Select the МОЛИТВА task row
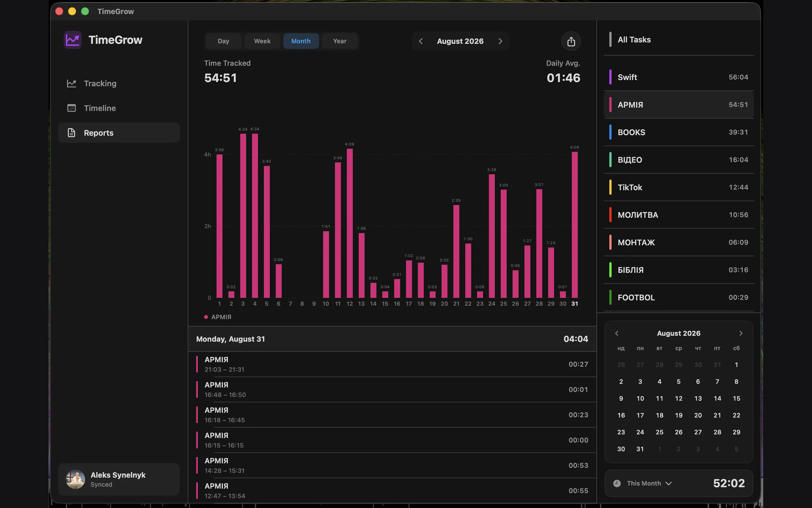 coord(678,215)
